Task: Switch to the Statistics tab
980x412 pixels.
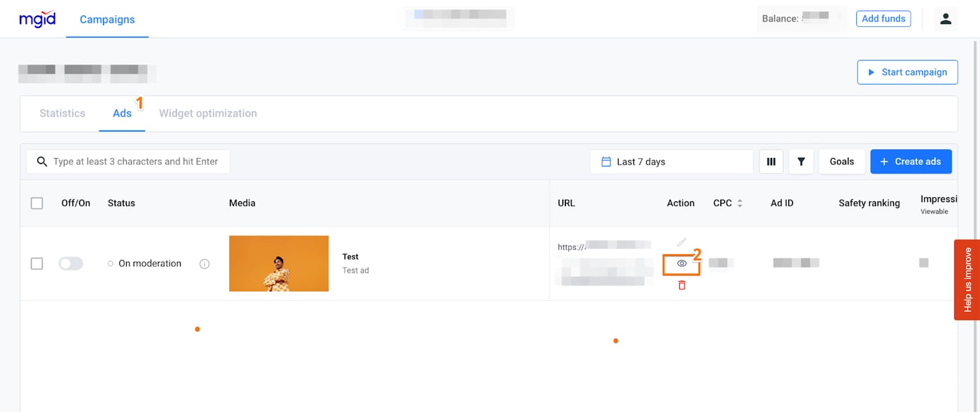Action: (62, 113)
